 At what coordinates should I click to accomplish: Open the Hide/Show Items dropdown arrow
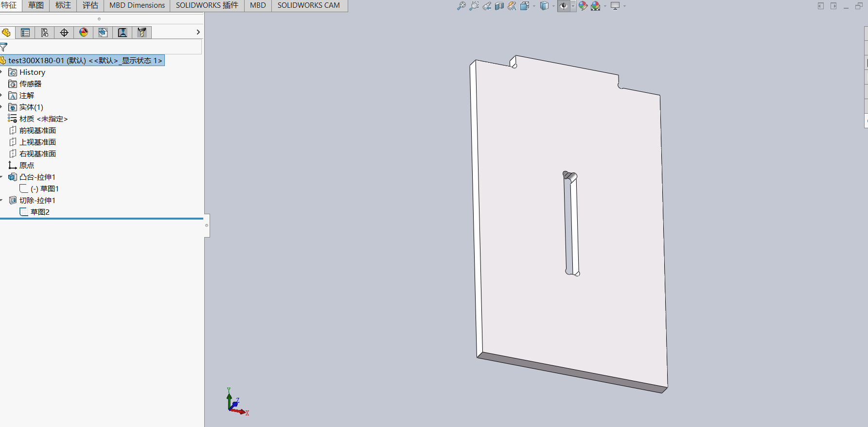[x=573, y=6]
